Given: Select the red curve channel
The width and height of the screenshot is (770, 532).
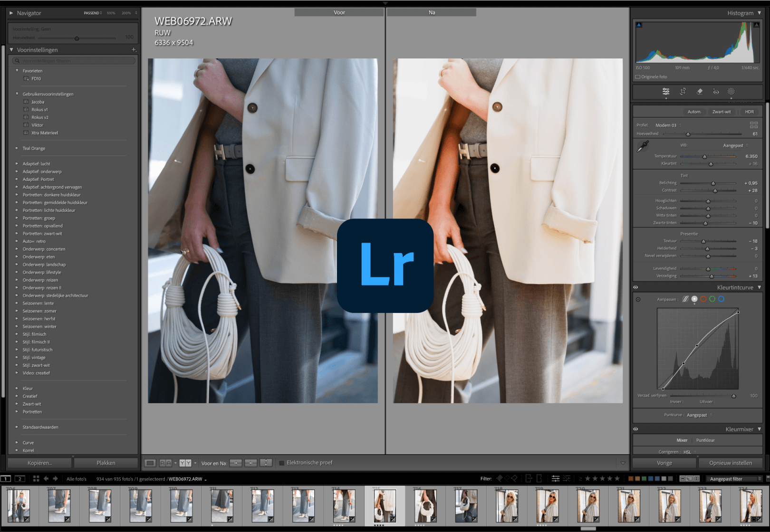Looking at the screenshot, I should pos(703,299).
